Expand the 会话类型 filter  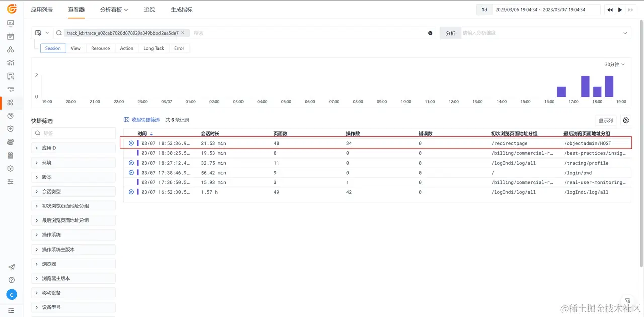[73, 192]
